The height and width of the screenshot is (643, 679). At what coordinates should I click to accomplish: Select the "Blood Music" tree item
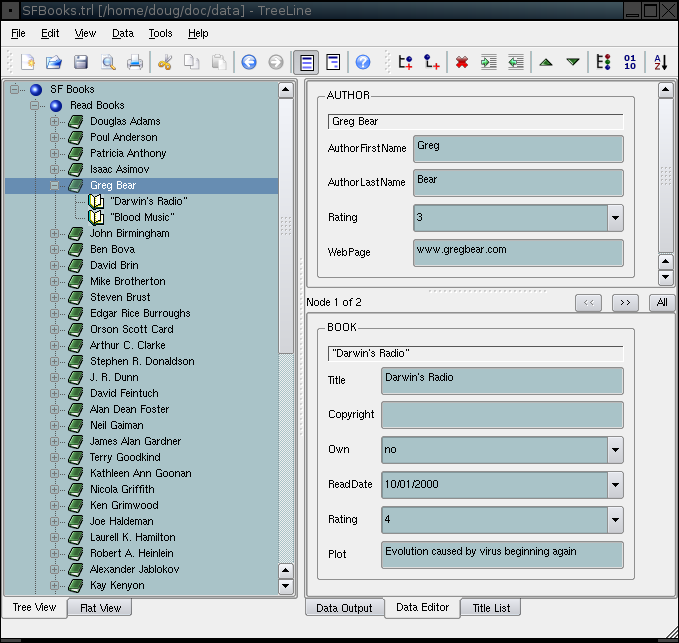point(142,217)
